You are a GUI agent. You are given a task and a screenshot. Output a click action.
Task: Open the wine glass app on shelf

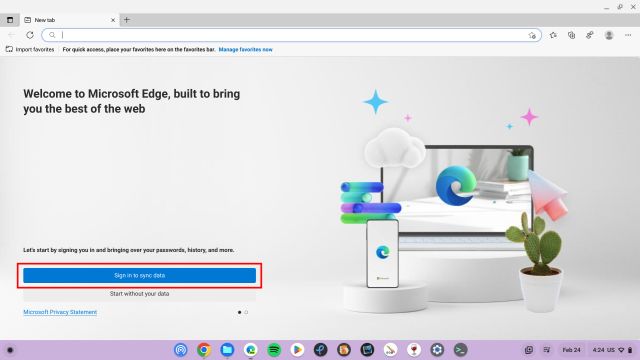[x=414, y=350]
